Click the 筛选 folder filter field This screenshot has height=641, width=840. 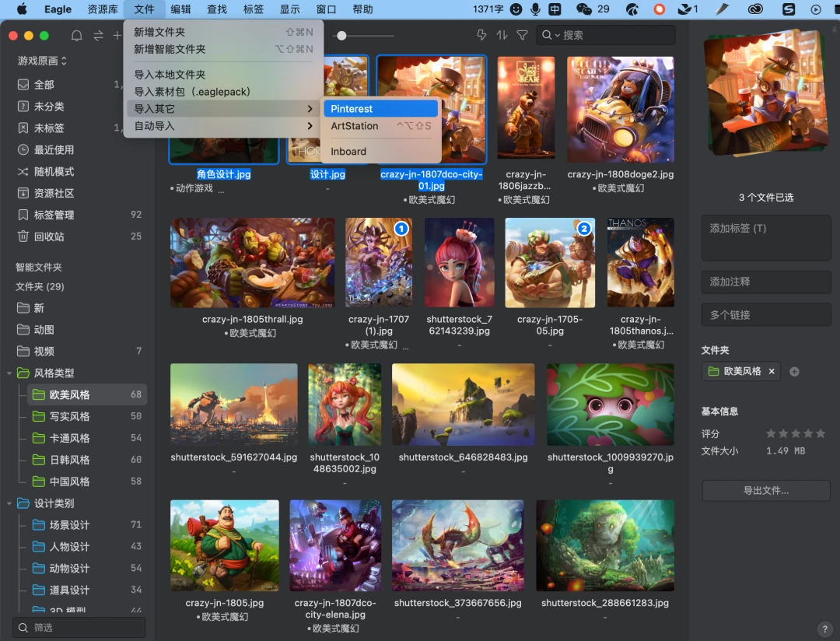pyautogui.click(x=79, y=628)
